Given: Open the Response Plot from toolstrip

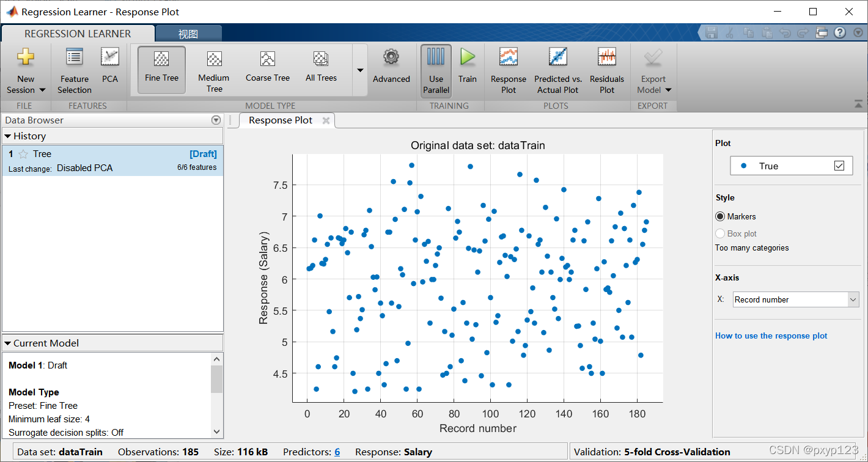Looking at the screenshot, I should [x=509, y=71].
